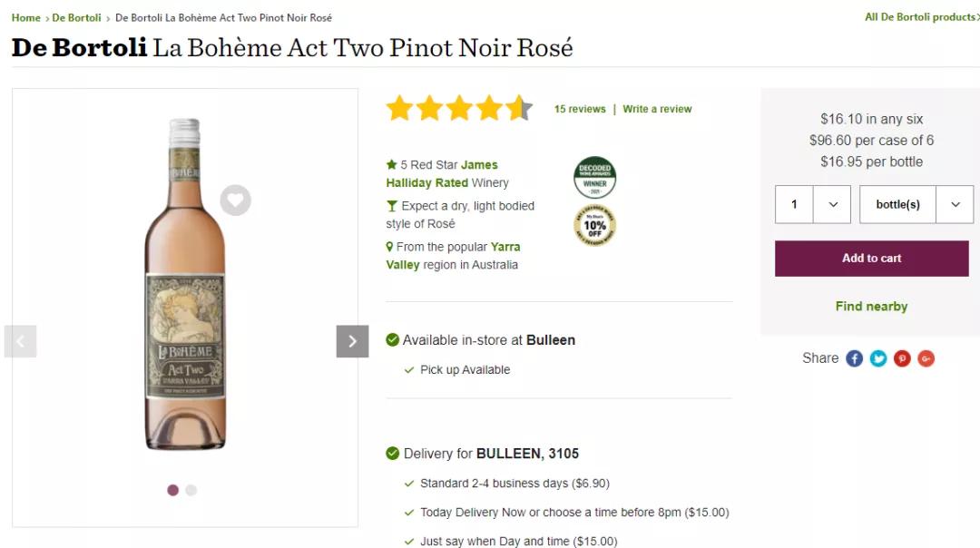980x548 pixels.
Task: Open the De Bortoli breadcrumb link
Action: click(x=76, y=18)
